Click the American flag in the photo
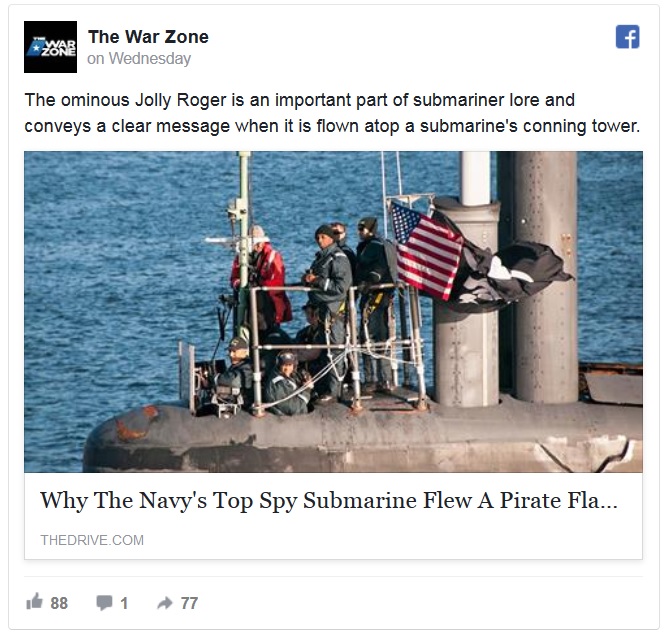This screenshot has height=639, width=666. [426, 251]
